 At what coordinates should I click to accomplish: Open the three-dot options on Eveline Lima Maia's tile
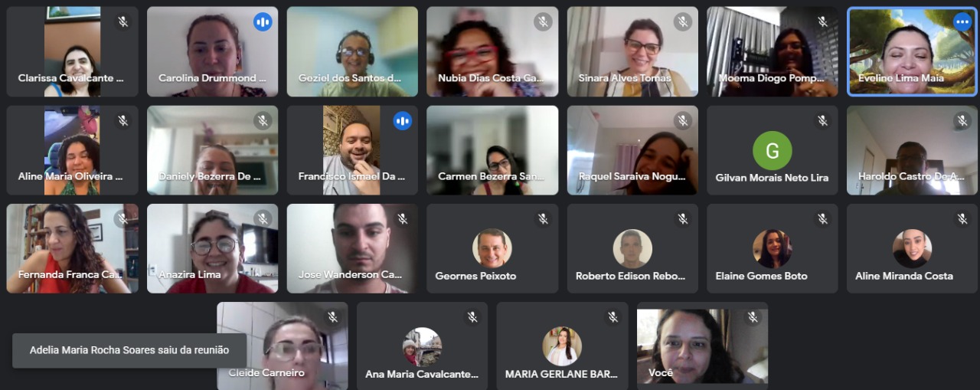962,22
